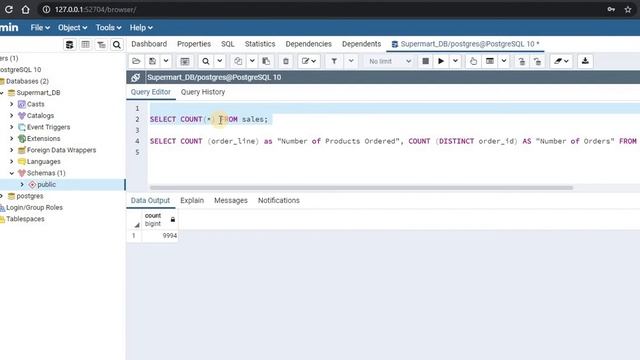Expand the Event Triggers node
Screen dimensions: 640x360
click(x=11, y=127)
